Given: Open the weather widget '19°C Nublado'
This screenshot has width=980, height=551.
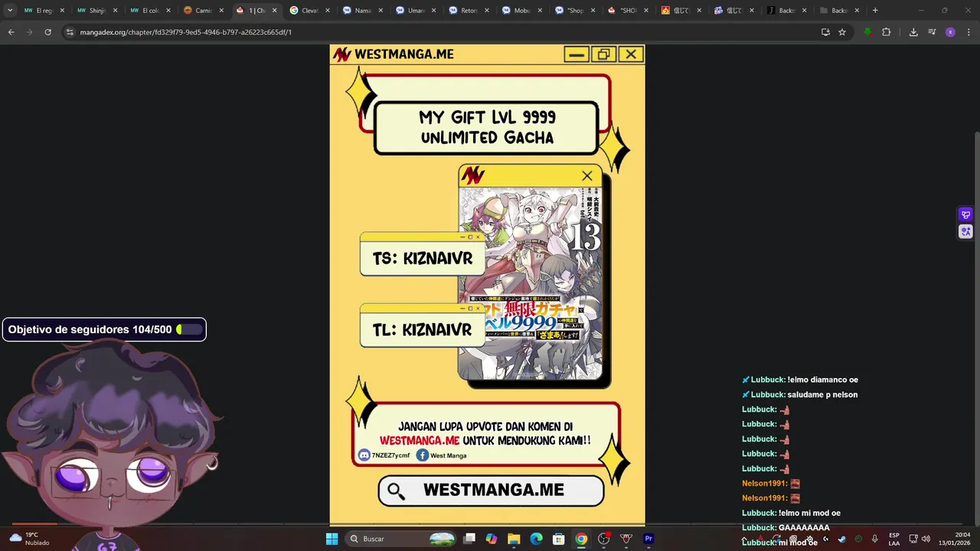Looking at the screenshot, I should coord(28,539).
